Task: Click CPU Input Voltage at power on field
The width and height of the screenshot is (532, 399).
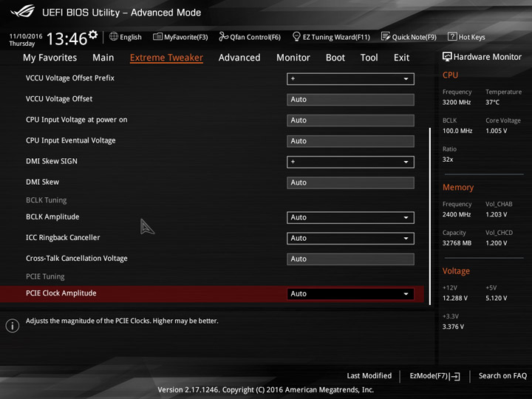Action: (350, 120)
